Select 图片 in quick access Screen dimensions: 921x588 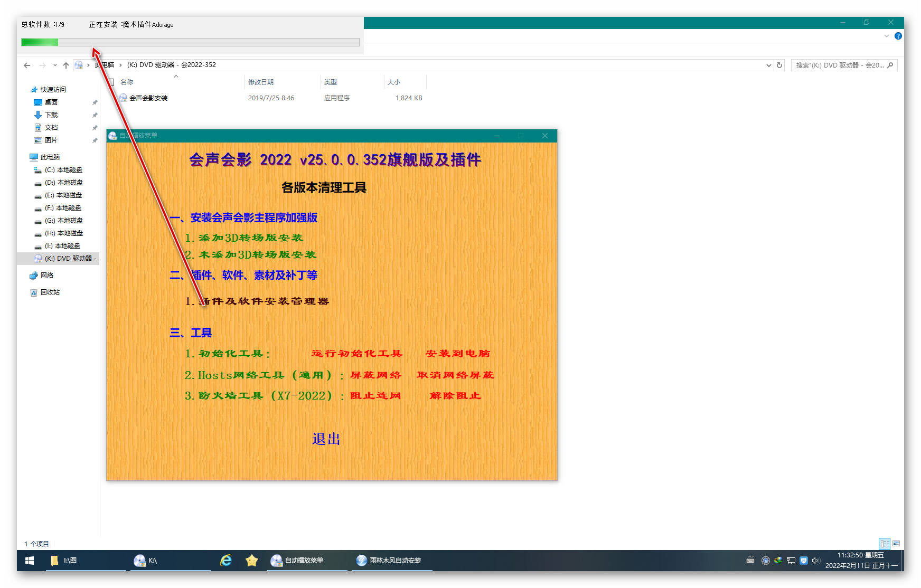click(51, 140)
